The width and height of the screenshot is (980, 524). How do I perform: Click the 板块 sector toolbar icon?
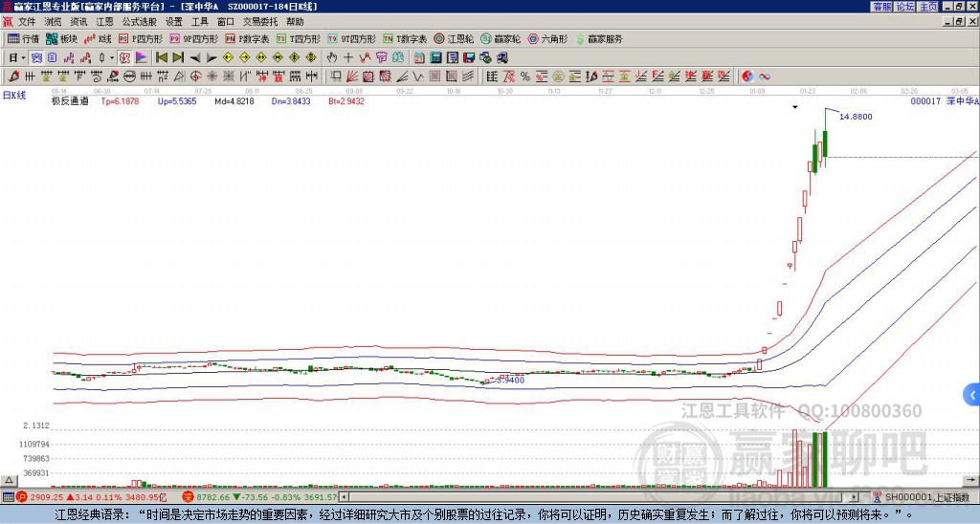(x=61, y=39)
